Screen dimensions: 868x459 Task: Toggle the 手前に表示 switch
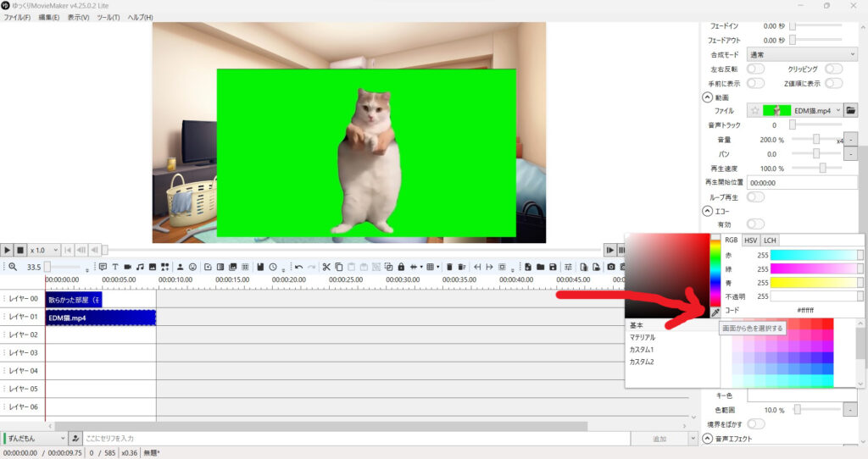tap(755, 83)
